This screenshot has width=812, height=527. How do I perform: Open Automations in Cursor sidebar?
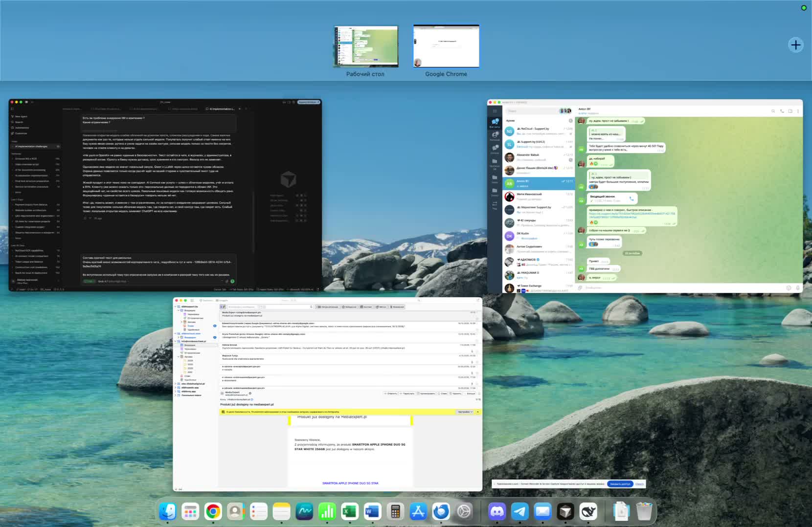point(21,128)
